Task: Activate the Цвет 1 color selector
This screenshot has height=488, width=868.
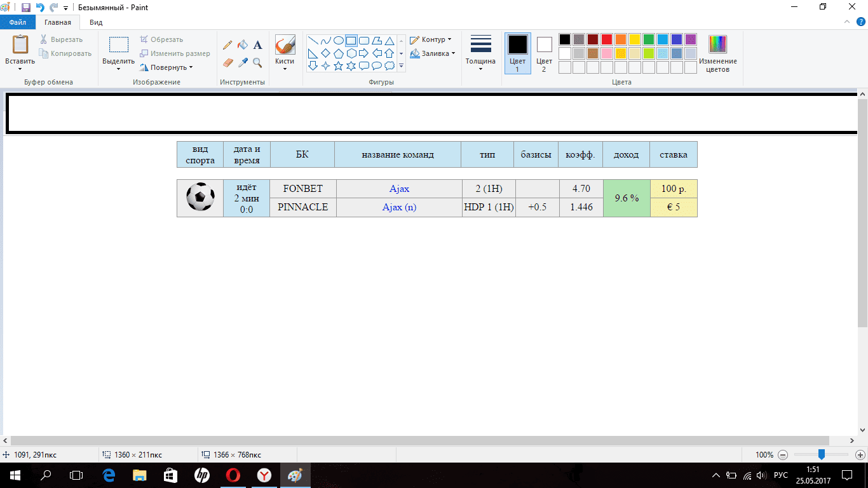Action: [x=517, y=53]
